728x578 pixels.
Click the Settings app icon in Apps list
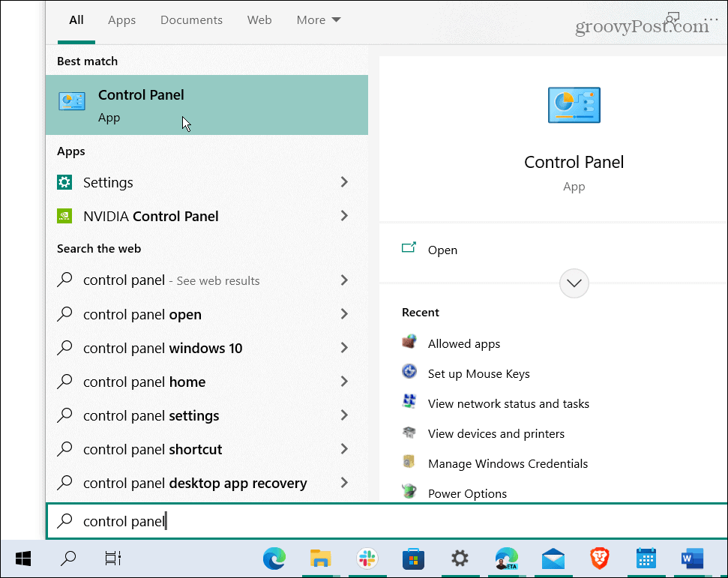pyautogui.click(x=65, y=182)
